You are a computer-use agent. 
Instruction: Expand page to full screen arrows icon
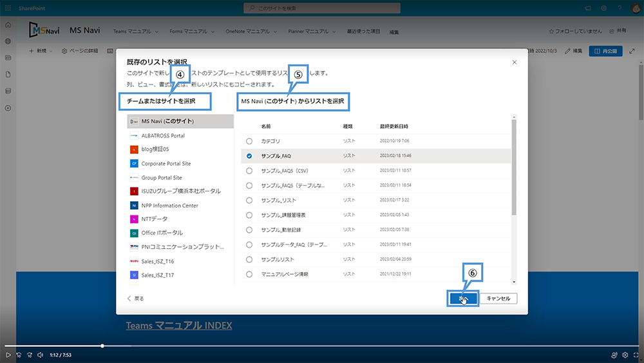[632, 51]
